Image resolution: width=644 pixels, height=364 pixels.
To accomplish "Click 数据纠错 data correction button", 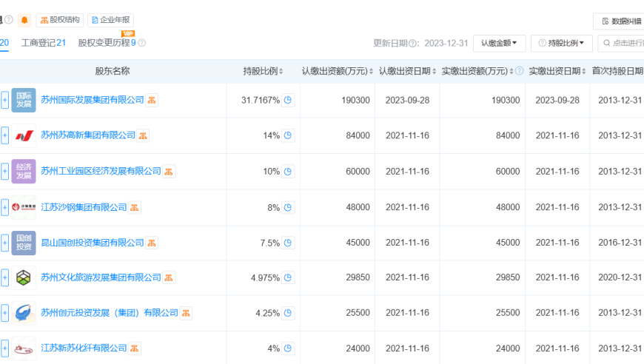I will pos(620,21).
